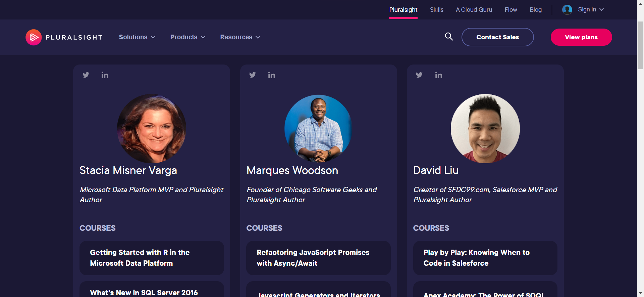Click COURSES heading under Marques Woodson
Viewport: 644px width, 297px height.
click(264, 228)
